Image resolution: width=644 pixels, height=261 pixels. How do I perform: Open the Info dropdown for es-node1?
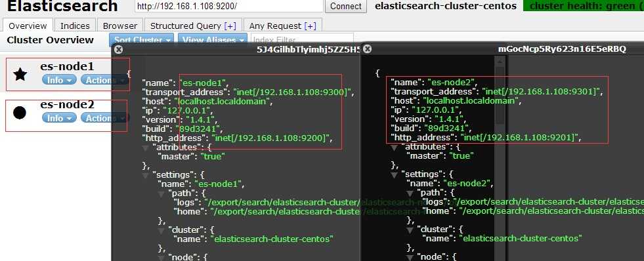(x=59, y=80)
